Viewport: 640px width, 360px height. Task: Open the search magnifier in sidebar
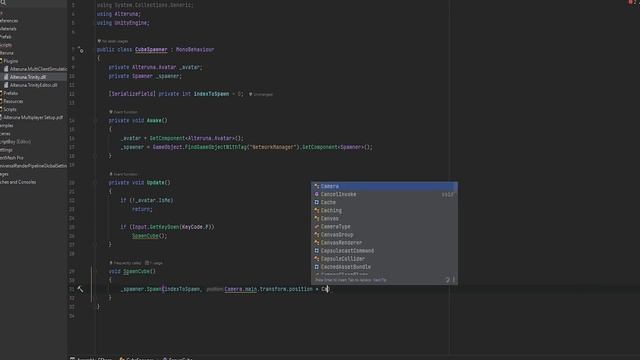tap(3, 2)
